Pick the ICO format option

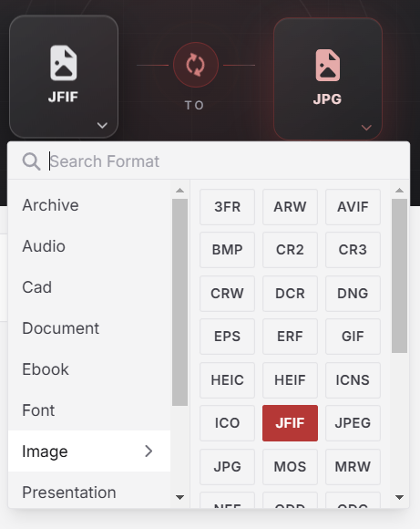(x=227, y=423)
